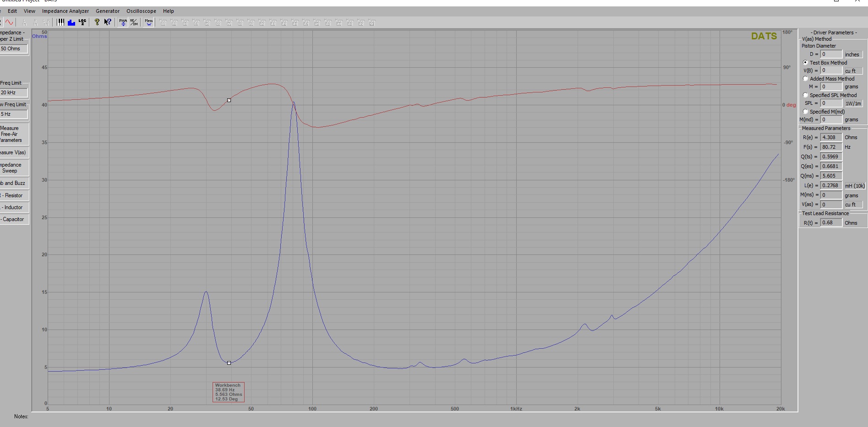Select memory slot 20 toolbar icon
This screenshot has width=868, height=427.
372,22
